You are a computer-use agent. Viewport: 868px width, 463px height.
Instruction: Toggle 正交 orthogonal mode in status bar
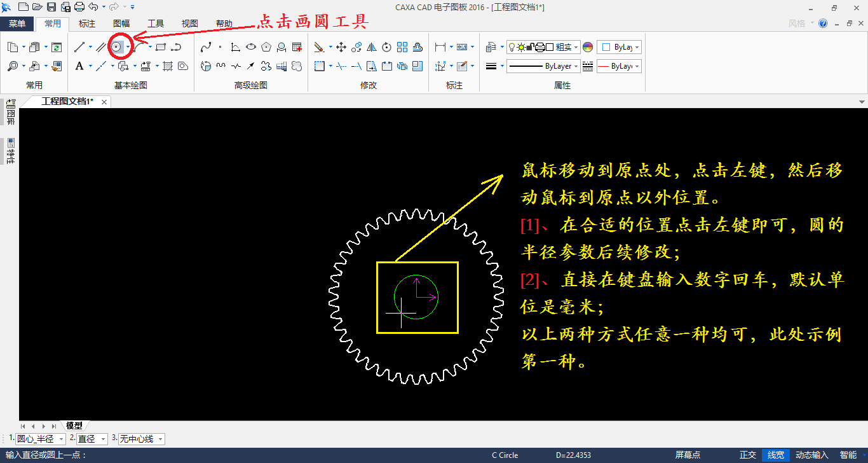tap(748, 455)
